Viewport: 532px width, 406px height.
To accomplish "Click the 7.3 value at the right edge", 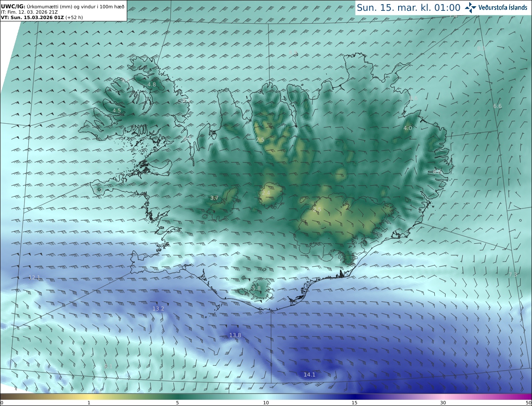I will [x=513, y=275].
